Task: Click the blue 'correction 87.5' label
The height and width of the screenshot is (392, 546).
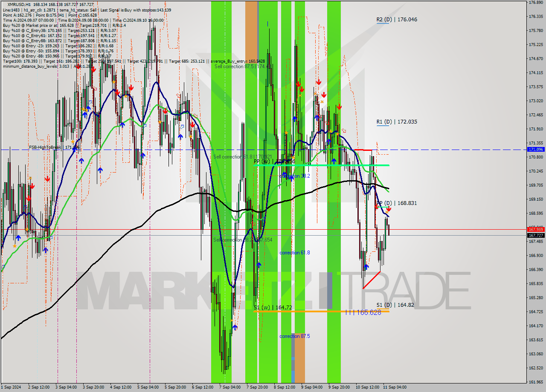Action: (x=295, y=336)
